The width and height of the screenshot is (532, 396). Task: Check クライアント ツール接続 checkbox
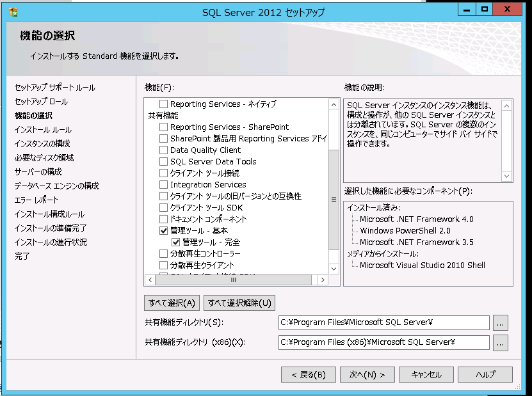click(x=163, y=173)
